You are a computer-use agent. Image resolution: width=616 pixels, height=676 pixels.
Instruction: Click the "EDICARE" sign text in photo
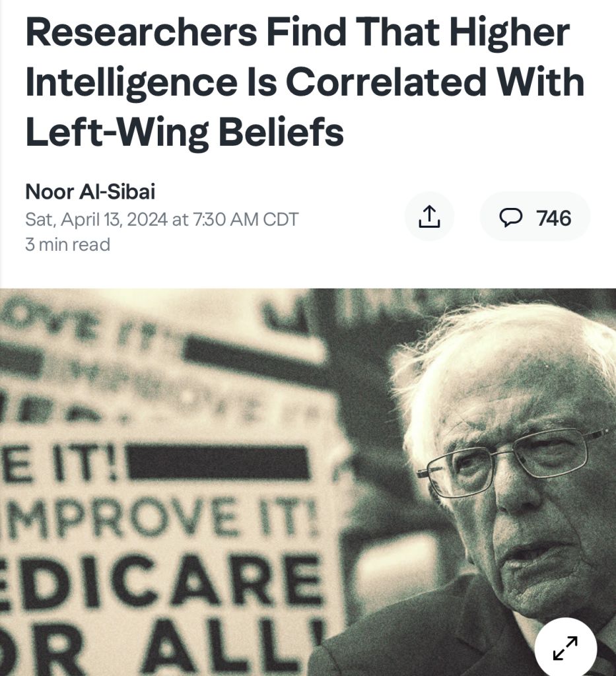click(160, 581)
